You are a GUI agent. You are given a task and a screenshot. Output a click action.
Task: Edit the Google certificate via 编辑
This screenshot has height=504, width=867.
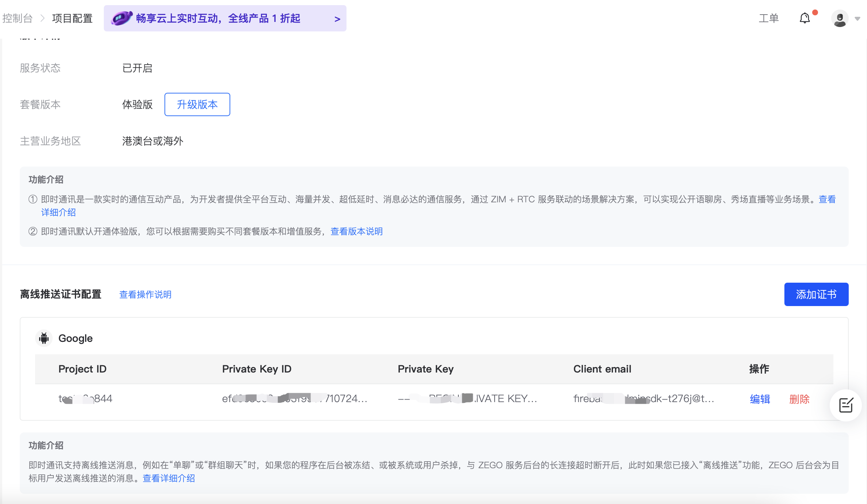760,399
